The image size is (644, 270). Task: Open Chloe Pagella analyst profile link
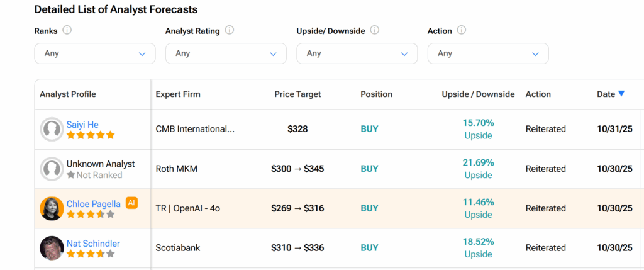click(94, 204)
